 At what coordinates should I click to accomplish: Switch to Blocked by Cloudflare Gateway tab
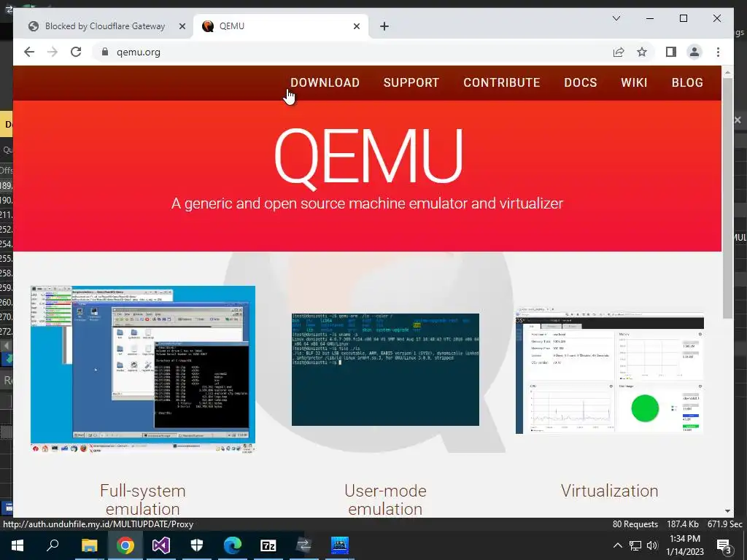click(105, 26)
